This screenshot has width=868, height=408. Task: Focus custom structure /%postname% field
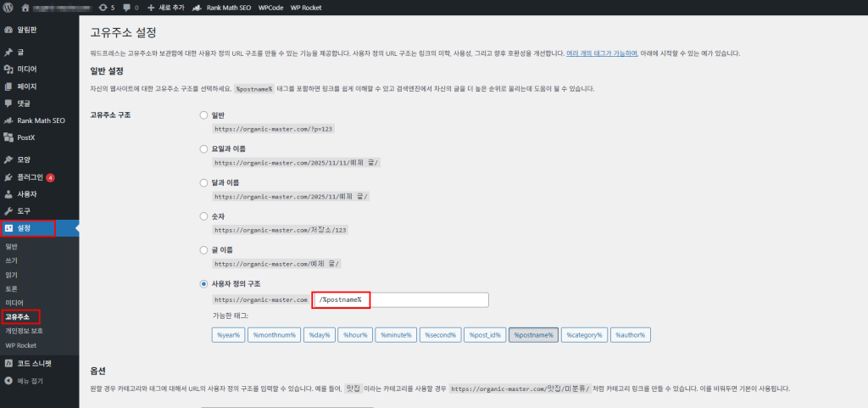click(401, 299)
